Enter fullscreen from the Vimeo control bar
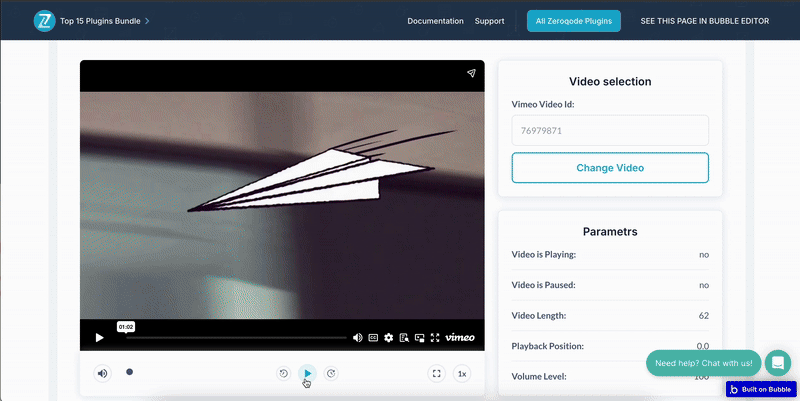The width and height of the screenshot is (800, 401). 433,338
